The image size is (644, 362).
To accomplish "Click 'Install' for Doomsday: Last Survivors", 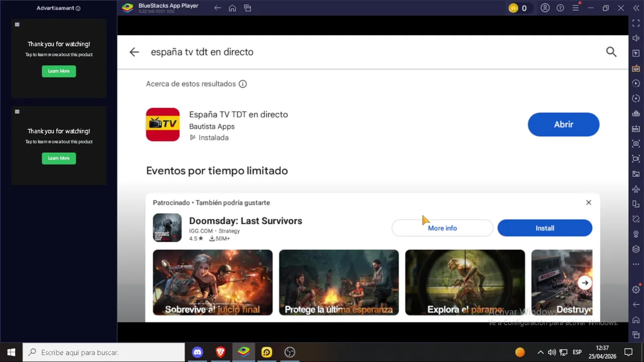I will click(545, 228).
